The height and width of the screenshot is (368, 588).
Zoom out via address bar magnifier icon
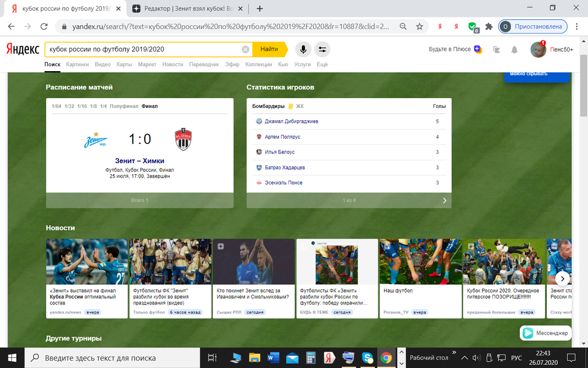[x=403, y=26]
